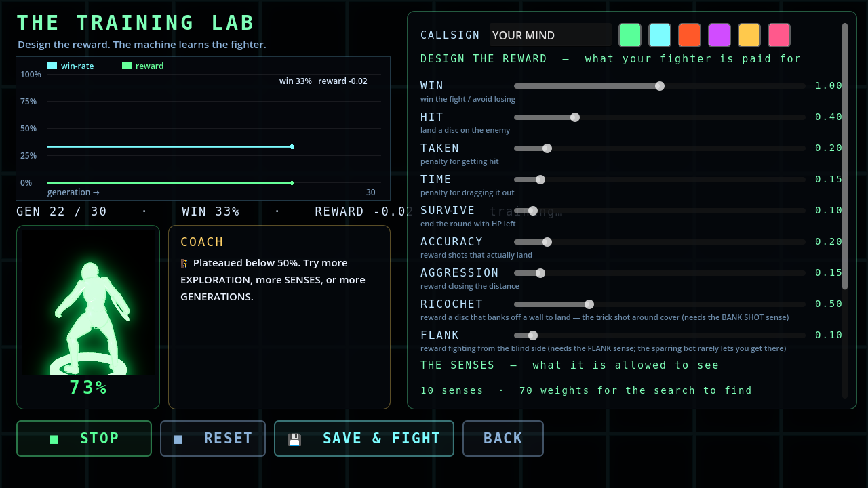This screenshot has width=868, height=488.
Task: Click THE TRAINING LAB title
Action: point(136,23)
